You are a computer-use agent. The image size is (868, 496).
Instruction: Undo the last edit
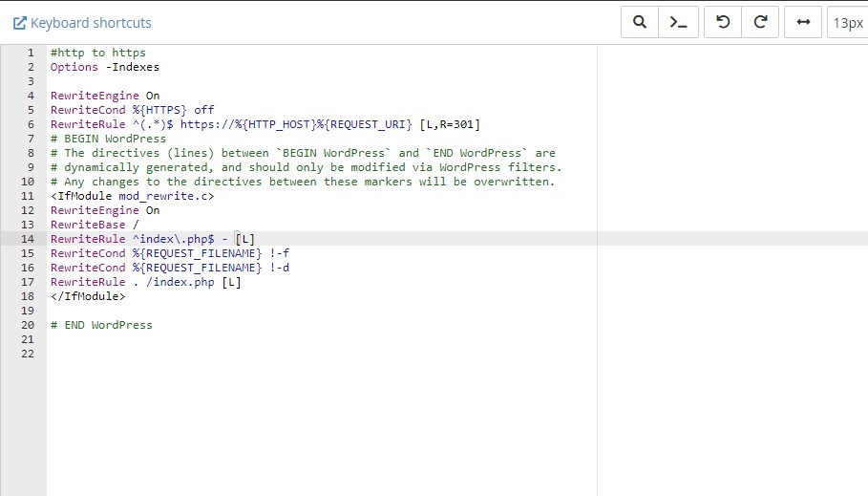(x=723, y=22)
